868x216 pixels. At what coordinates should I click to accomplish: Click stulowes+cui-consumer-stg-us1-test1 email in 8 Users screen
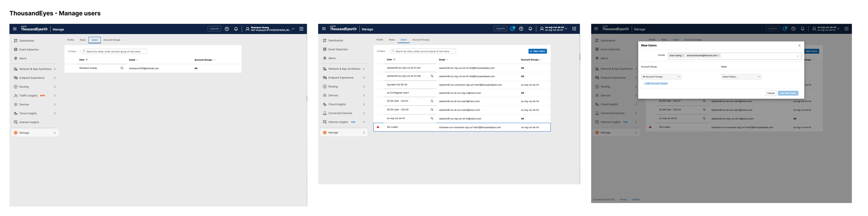point(470,127)
